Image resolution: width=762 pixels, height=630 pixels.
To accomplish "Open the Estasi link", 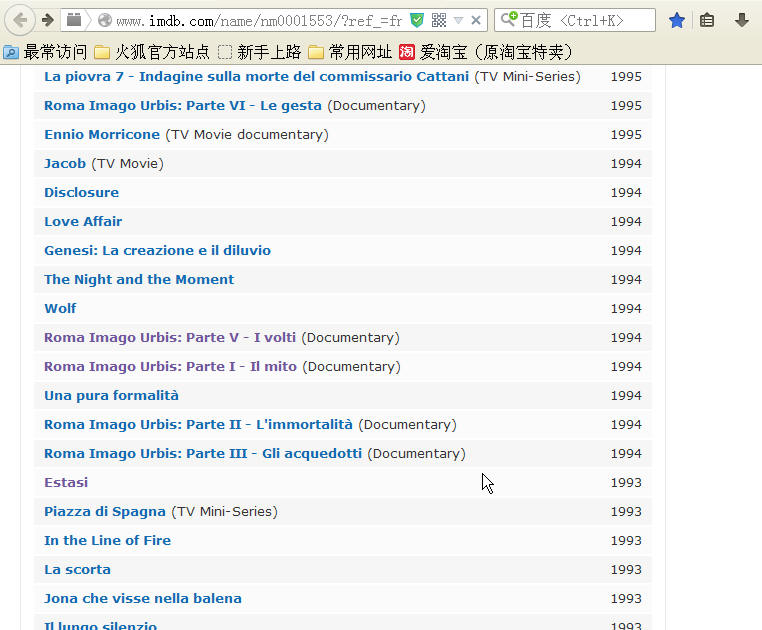I will (66, 483).
